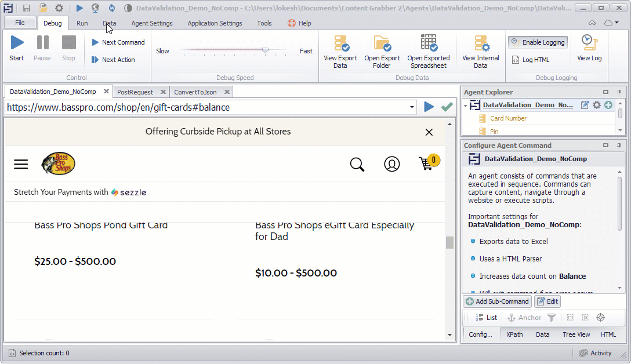Toggle Enable Logging

538,42
